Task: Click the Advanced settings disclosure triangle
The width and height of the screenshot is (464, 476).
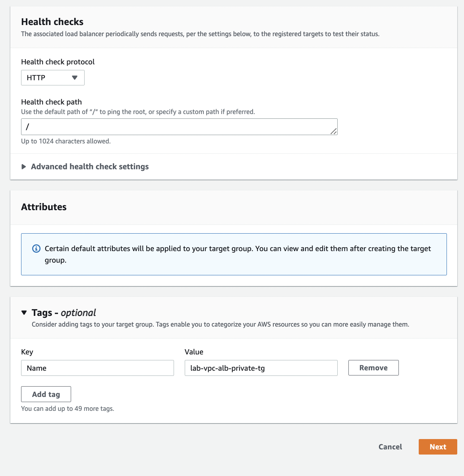Action: [24, 166]
